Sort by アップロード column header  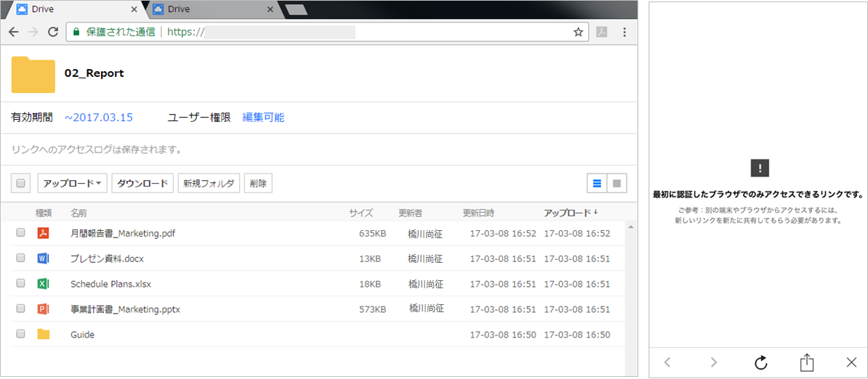[x=570, y=213]
